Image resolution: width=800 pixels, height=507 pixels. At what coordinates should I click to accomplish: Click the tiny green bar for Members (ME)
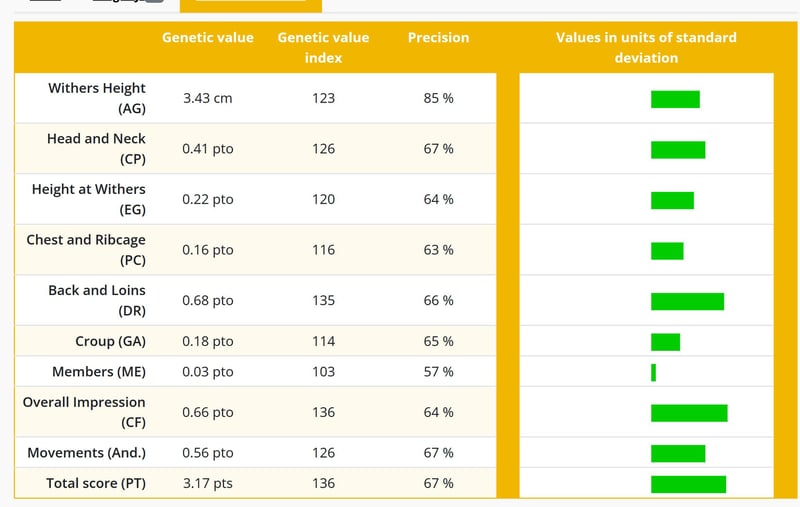click(653, 372)
